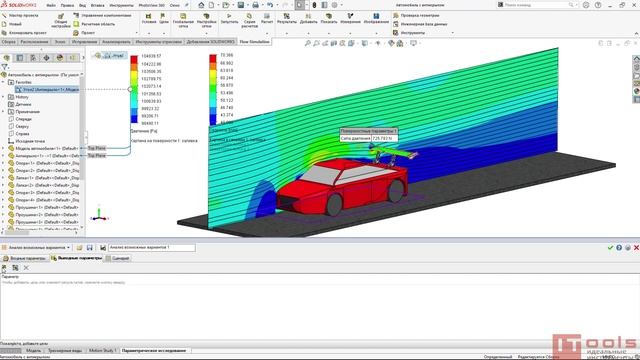Viewport: 640px width, 360px height.
Task: Open the Файл menu
Action: (x=51, y=6)
